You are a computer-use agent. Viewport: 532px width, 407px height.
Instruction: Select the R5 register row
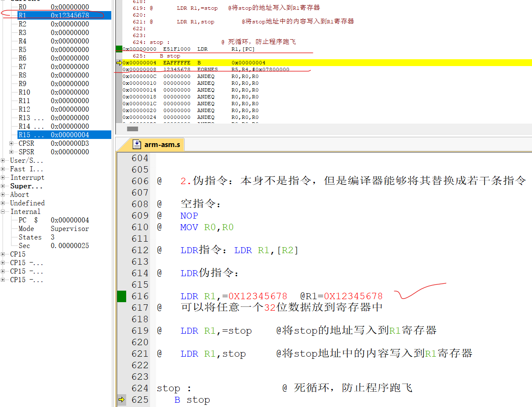click(64, 49)
